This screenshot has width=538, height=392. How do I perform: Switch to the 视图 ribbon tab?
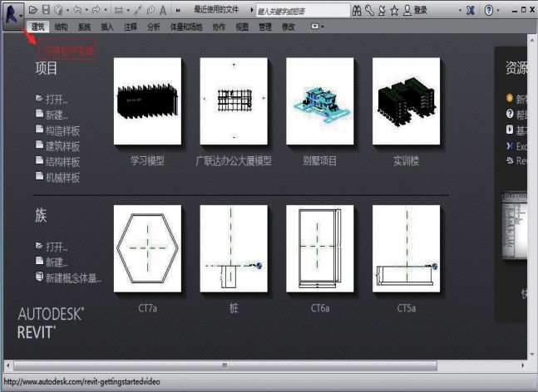(x=242, y=27)
